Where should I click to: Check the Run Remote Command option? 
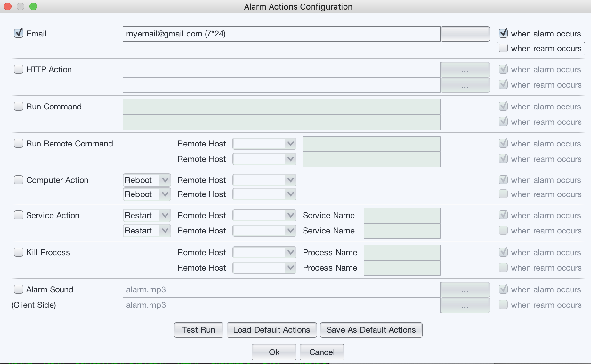pos(19,143)
